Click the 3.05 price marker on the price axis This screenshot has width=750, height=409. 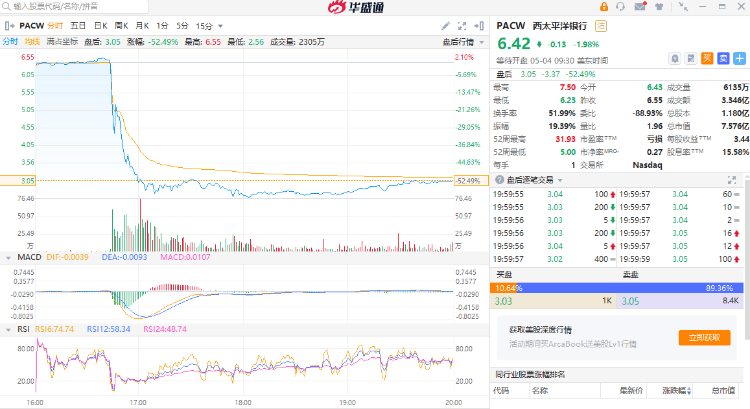(x=18, y=181)
